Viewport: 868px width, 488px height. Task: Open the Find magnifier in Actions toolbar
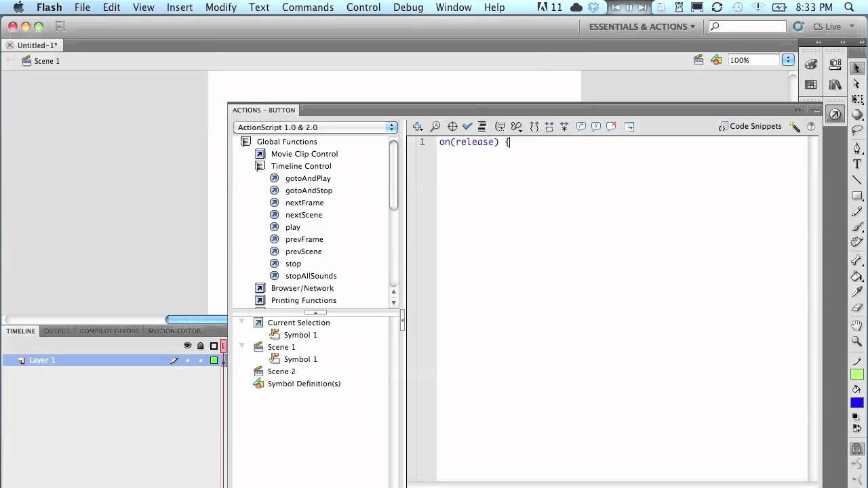(435, 127)
